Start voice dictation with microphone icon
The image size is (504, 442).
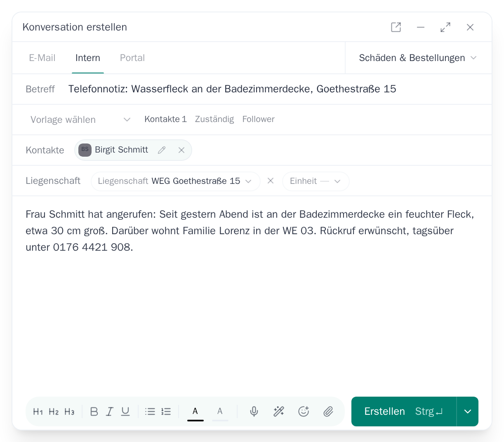(x=254, y=411)
